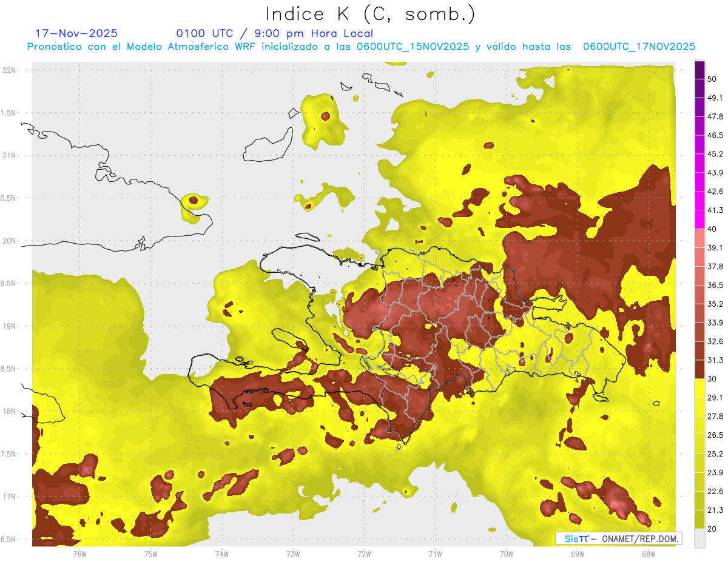Click the "74W" longitude label
Viewport: 728px width, 562px height.
(x=222, y=554)
